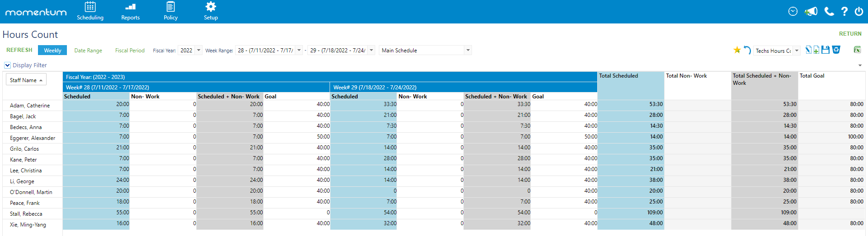This screenshot has width=868, height=236.
Task: Open the Techs Hours saved view dropdown
Action: 797,51
